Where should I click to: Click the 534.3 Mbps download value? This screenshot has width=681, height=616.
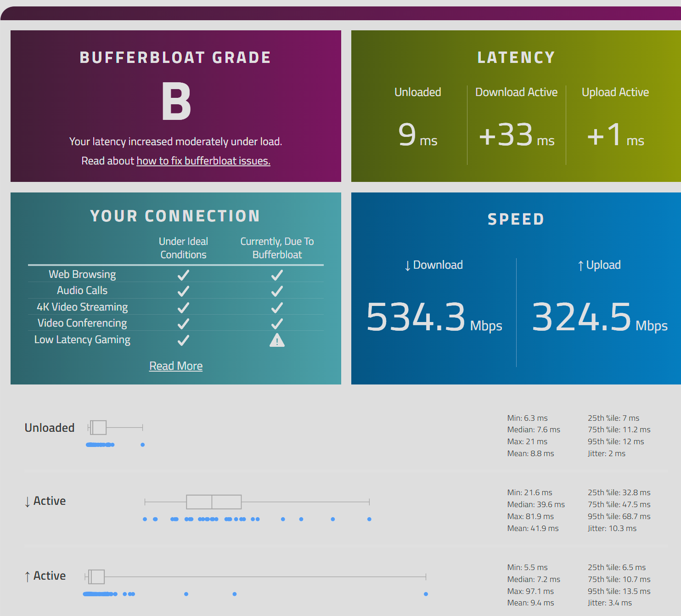coord(434,317)
